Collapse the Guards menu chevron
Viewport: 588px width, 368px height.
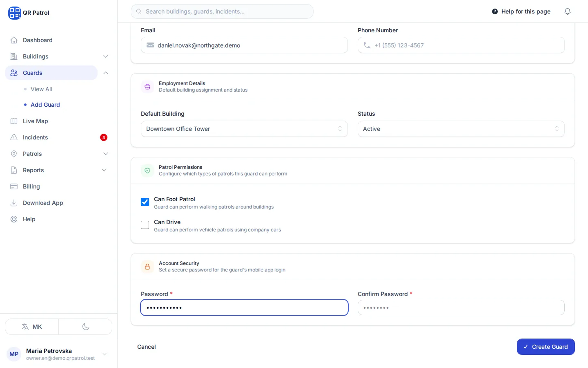106,73
